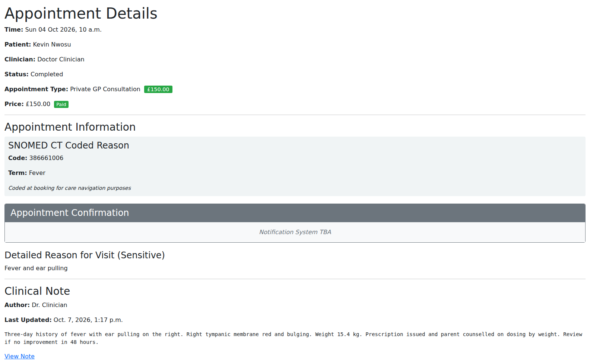Screen dimensions: 590x364
Task: Select the £150.00 value beside the Price label
Action: tap(38, 104)
